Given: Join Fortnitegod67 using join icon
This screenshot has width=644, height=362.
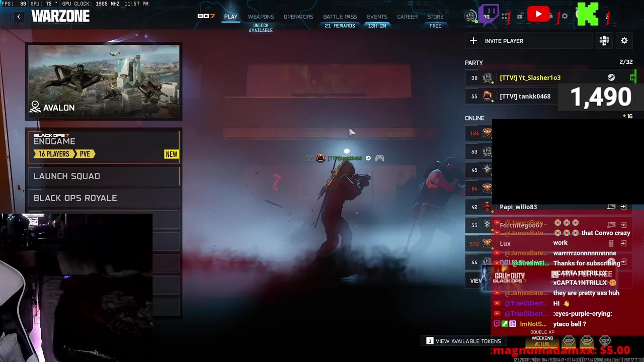Looking at the screenshot, I should [623, 225].
